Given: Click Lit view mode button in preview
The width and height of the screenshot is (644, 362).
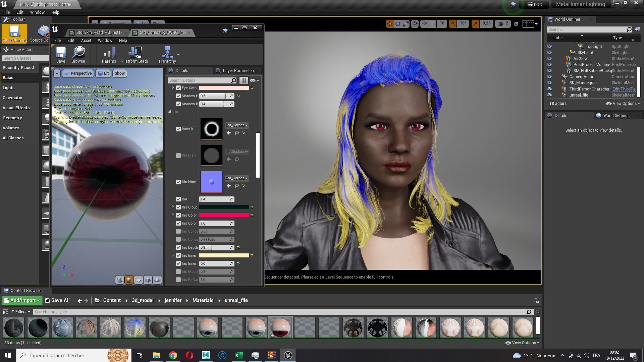Looking at the screenshot, I should pos(103,73).
